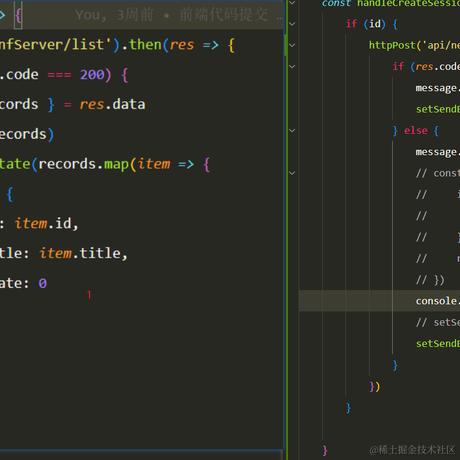Screen dimensions: 460x460
Task: Click the '// })' commented line
Action: [x=430, y=280]
